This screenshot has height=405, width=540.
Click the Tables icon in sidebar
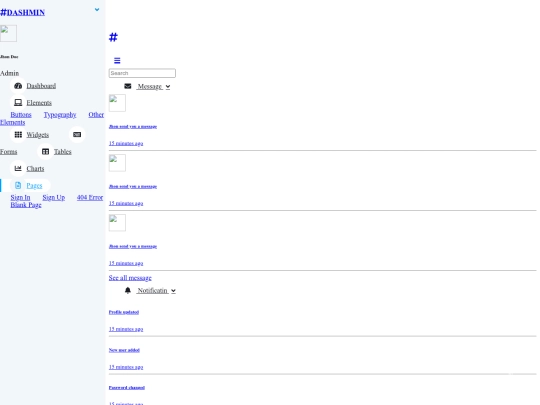tap(45, 152)
